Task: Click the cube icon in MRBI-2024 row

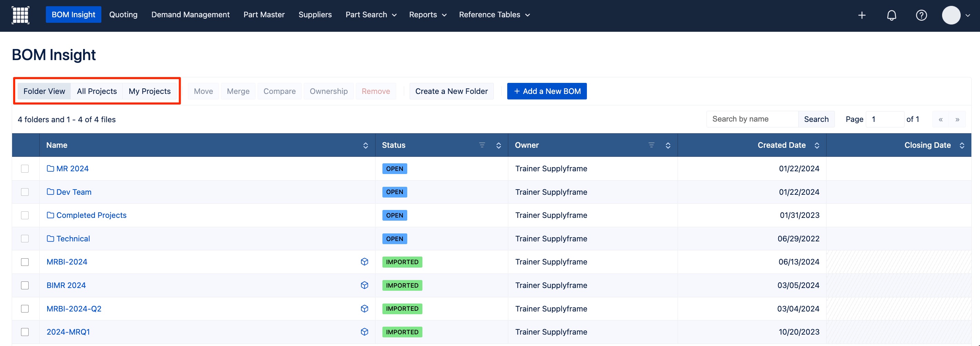Action: [x=364, y=262]
